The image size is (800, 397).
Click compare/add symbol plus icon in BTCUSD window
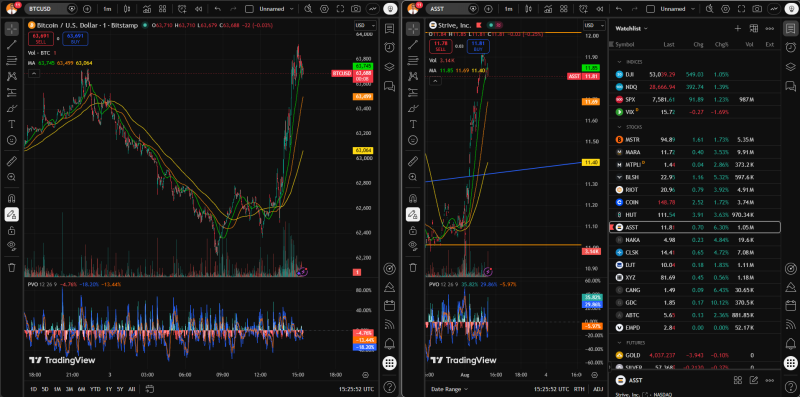tap(87, 9)
